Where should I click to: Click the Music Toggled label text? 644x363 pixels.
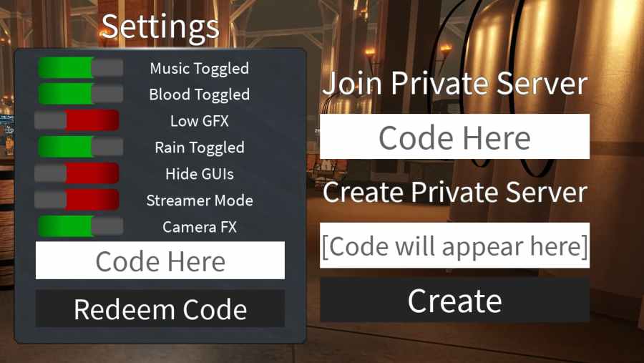click(x=200, y=69)
